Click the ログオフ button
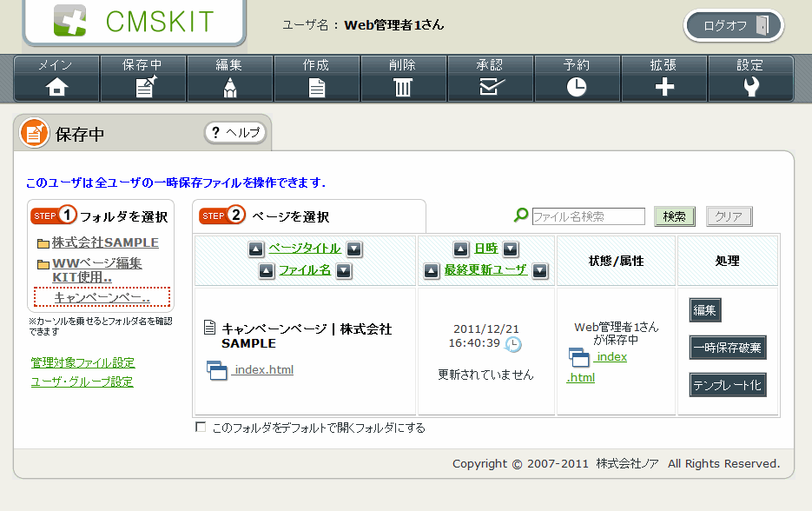 click(x=734, y=25)
